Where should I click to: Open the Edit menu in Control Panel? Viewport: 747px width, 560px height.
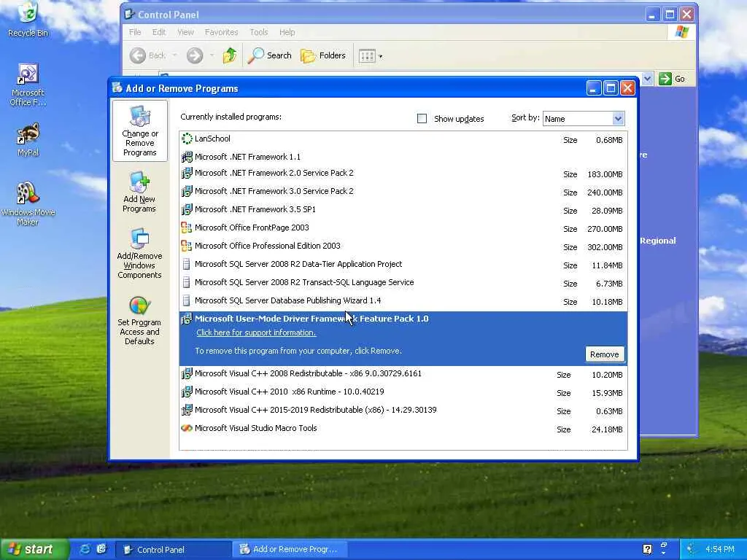pos(158,32)
